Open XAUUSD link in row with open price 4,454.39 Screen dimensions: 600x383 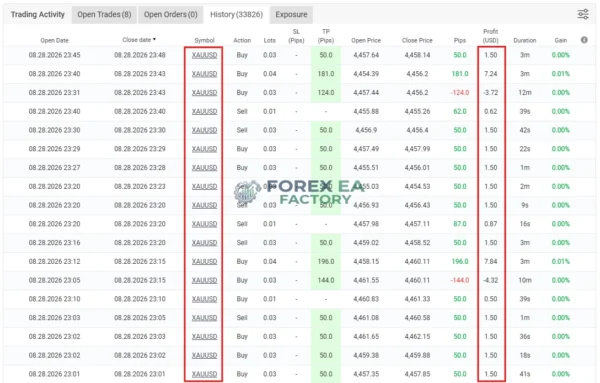click(204, 74)
